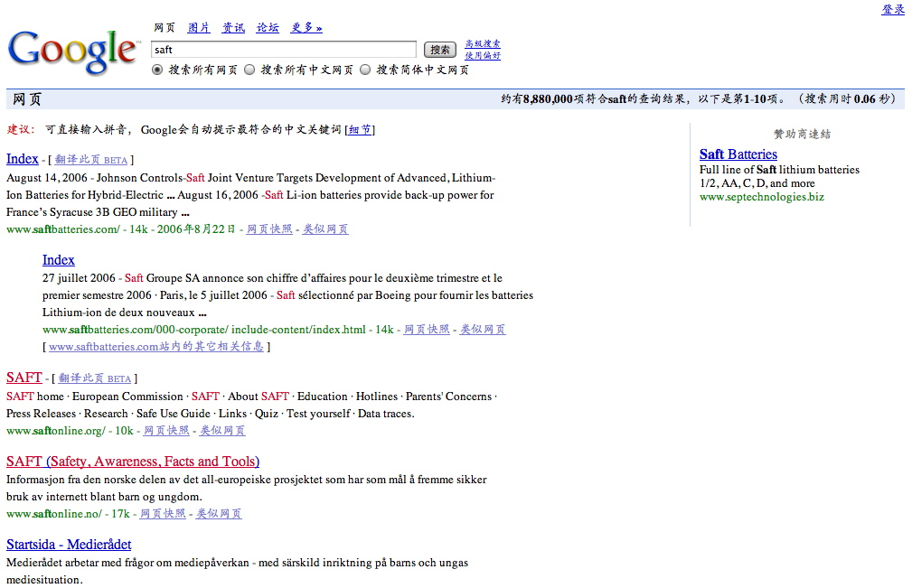Open the indented Index result in French
Image resolution: width=912 pixels, height=588 pixels.
(x=58, y=260)
